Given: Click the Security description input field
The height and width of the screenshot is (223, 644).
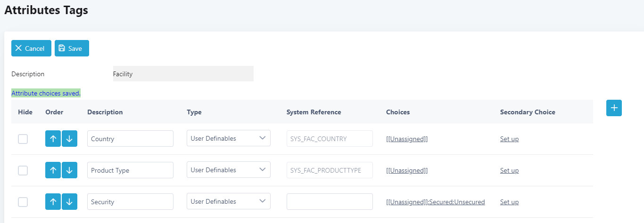Looking at the screenshot, I should [x=130, y=201].
